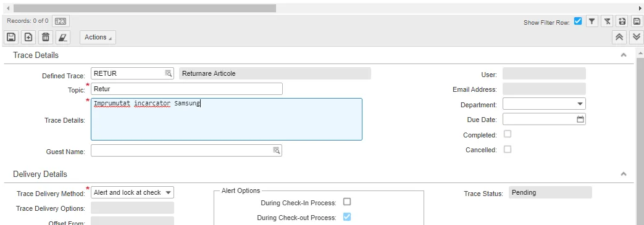Image resolution: width=644 pixels, height=225 pixels.
Task: Click the export grid layout icon
Action: [x=622, y=22]
